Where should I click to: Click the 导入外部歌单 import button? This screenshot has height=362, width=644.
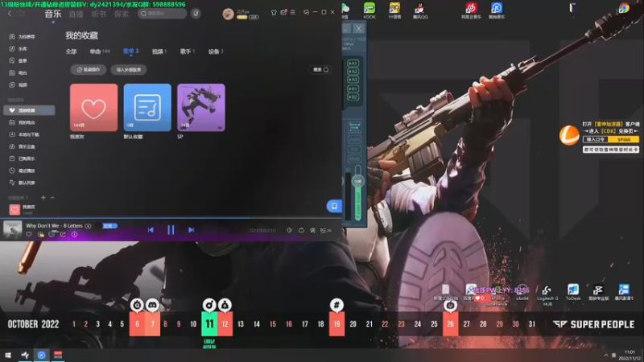pos(129,70)
